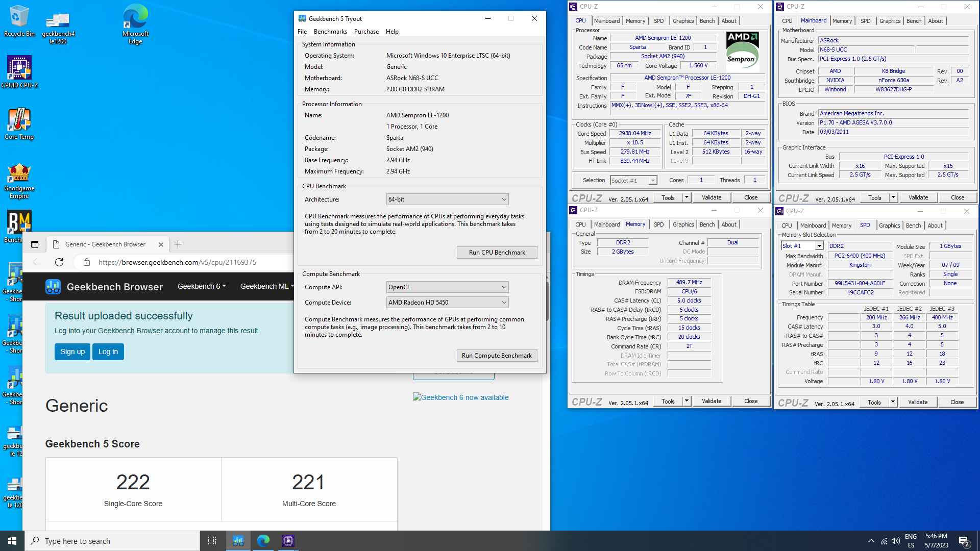Screen dimensions: 980x551
Task: Click Validate in CPU-Z CPU window
Action: click(712, 197)
